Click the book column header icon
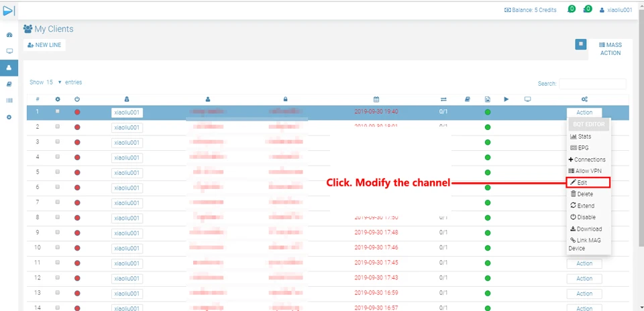Image resolution: width=644 pixels, height=311 pixels. (x=468, y=99)
